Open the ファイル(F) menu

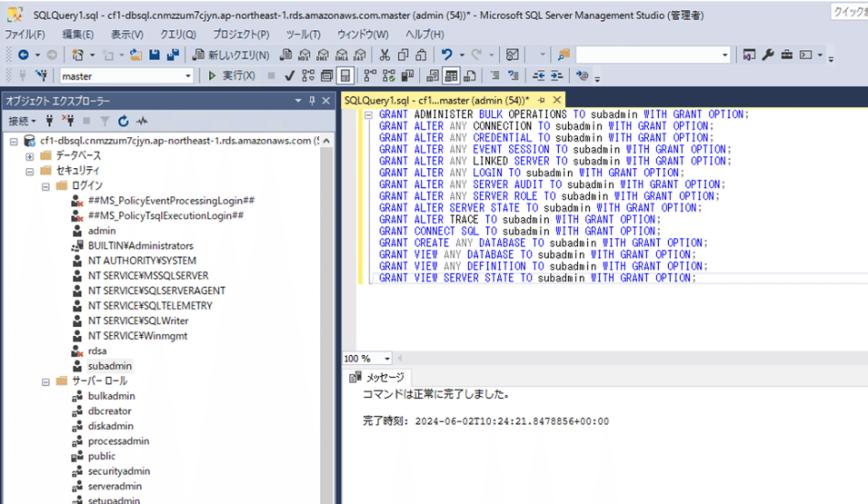(x=25, y=35)
